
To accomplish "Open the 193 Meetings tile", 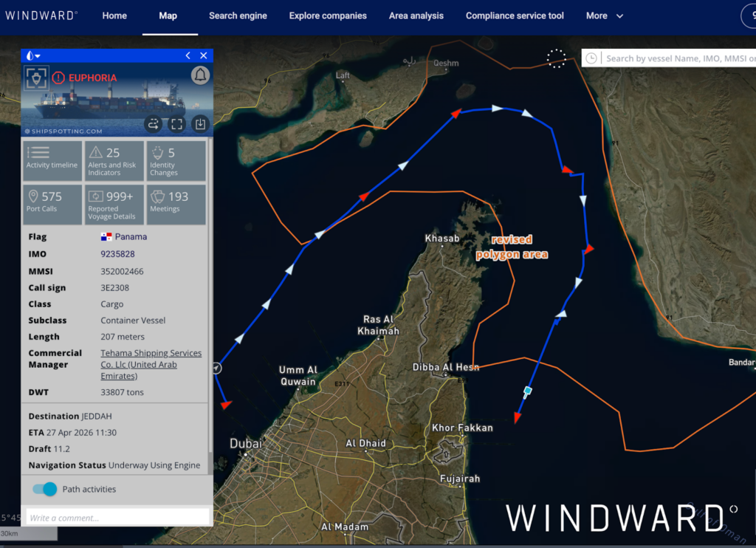I will [x=176, y=205].
